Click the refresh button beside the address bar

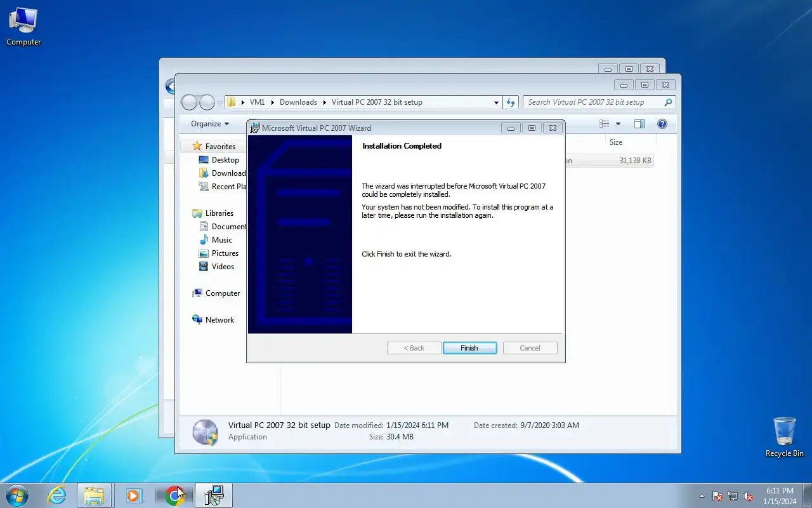tap(511, 102)
